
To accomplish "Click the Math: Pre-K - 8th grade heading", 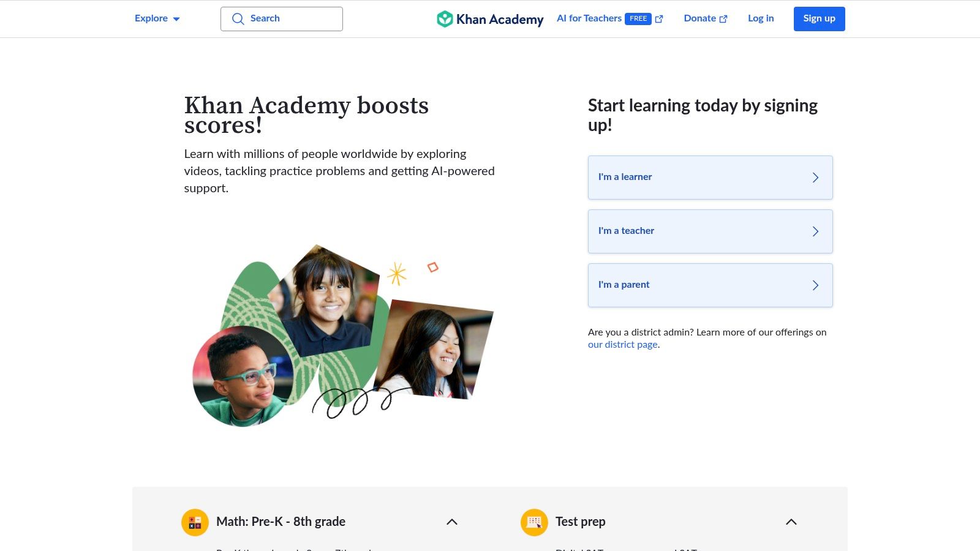I will coord(281,522).
